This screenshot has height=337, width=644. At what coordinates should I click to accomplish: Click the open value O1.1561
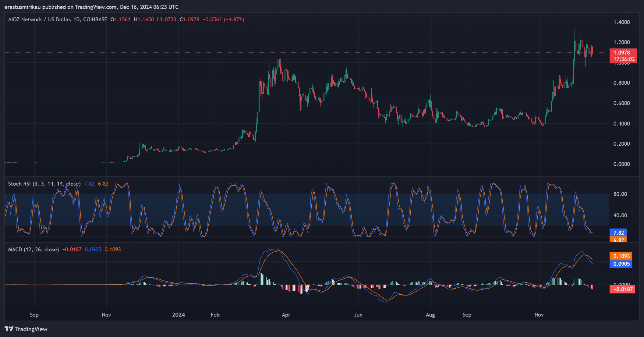coord(120,20)
